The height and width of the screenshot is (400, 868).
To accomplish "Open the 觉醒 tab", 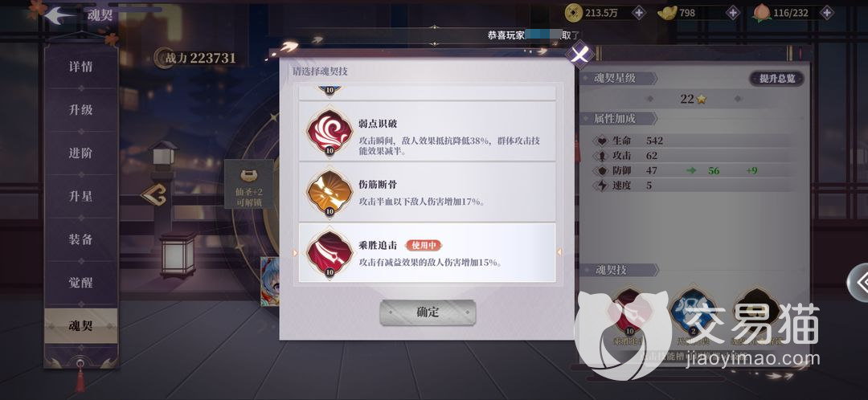I will point(81,282).
